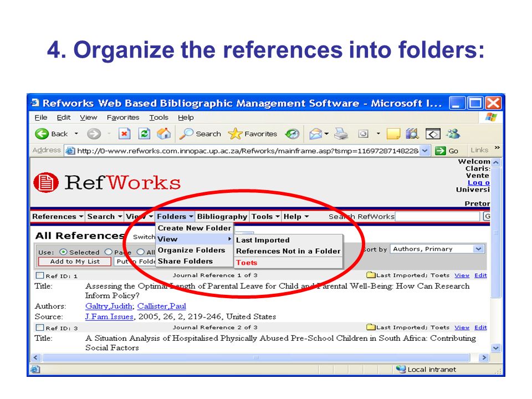Click the Mail envelope icon
This screenshot has width=532, height=399.
coord(315,134)
